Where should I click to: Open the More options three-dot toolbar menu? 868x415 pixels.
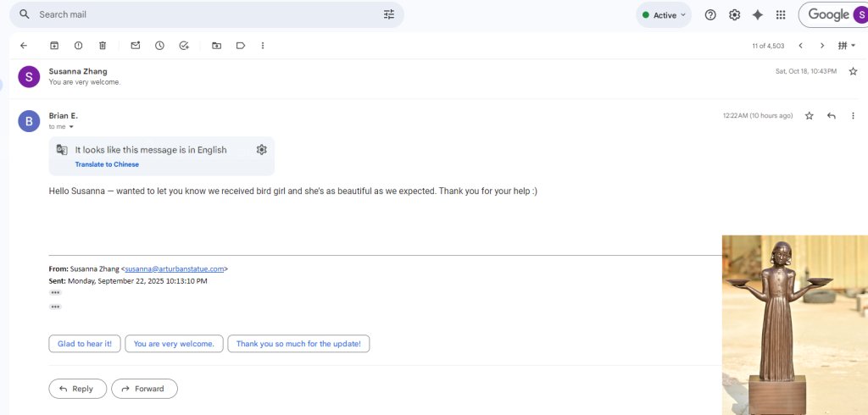263,46
